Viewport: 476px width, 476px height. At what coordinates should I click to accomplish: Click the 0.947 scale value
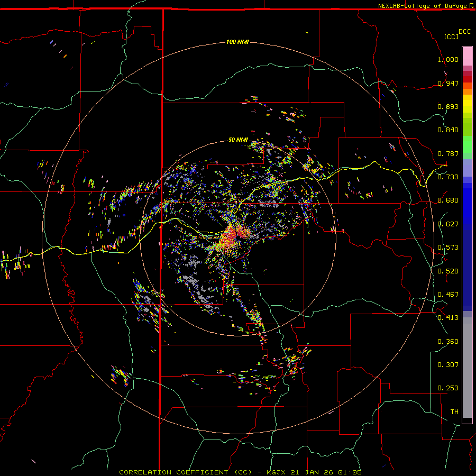coord(448,83)
